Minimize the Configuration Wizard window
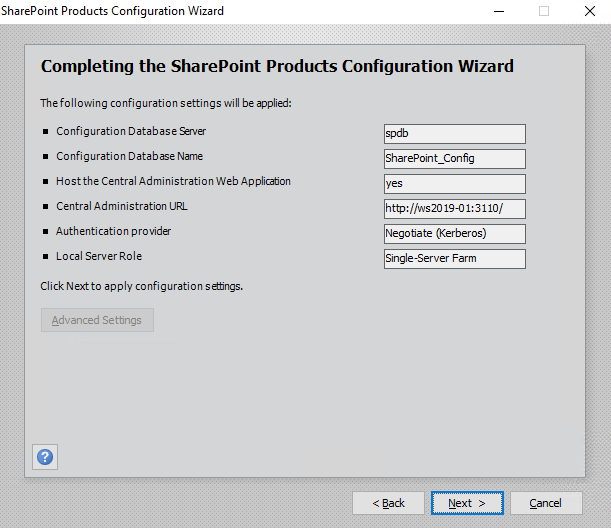This screenshot has height=528, width=611. point(499,11)
